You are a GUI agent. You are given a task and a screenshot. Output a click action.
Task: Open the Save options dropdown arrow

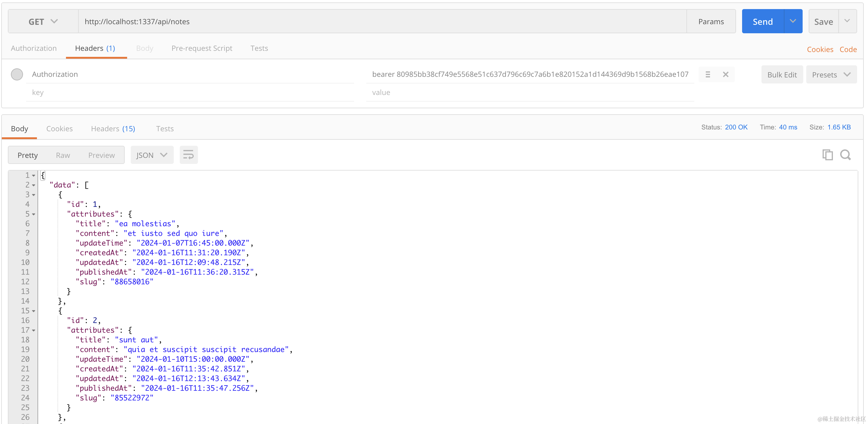click(847, 21)
